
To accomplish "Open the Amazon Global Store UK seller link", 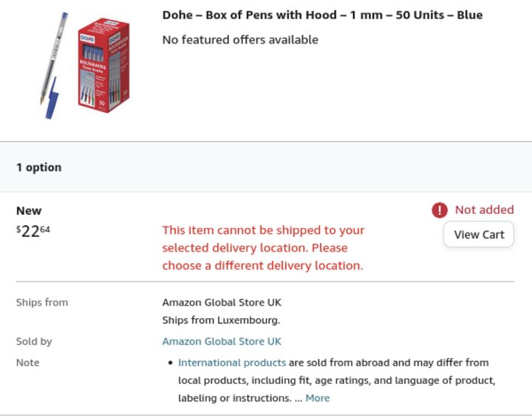I will tap(222, 342).
